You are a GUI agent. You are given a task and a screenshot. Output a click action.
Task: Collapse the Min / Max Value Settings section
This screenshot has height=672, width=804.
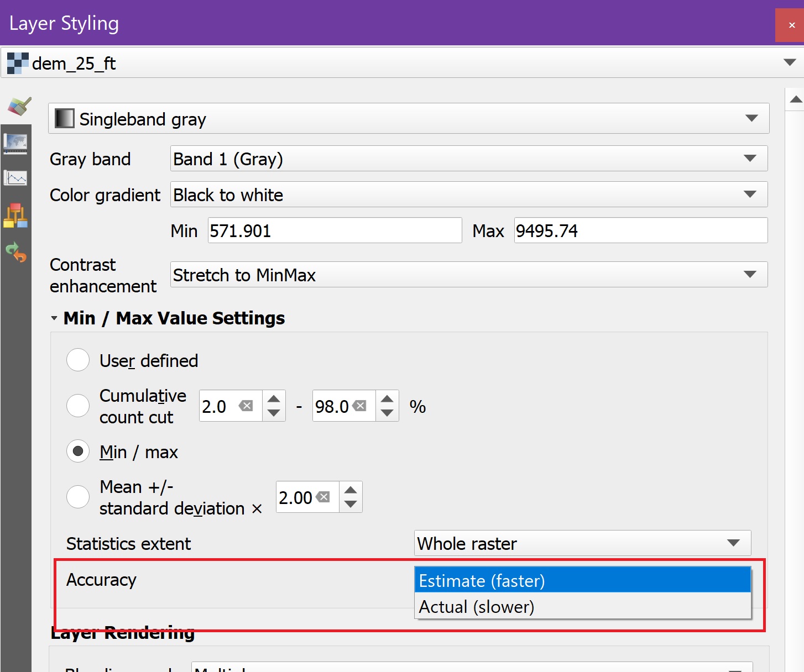pyautogui.click(x=54, y=318)
